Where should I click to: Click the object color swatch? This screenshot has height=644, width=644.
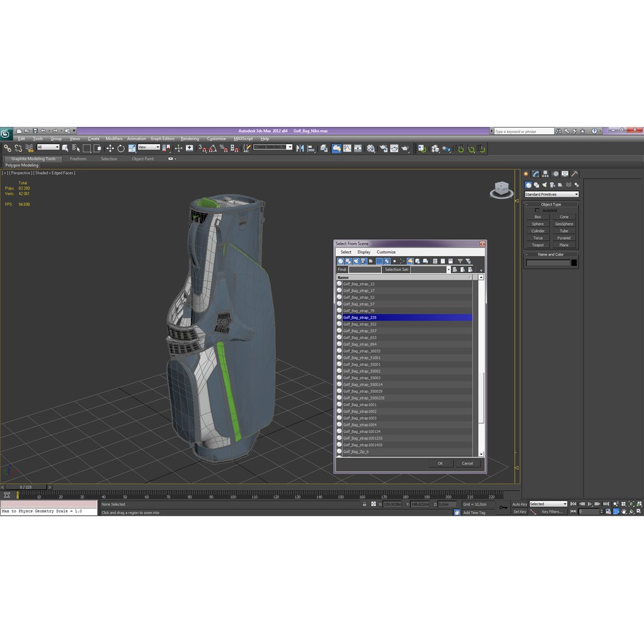point(574,263)
